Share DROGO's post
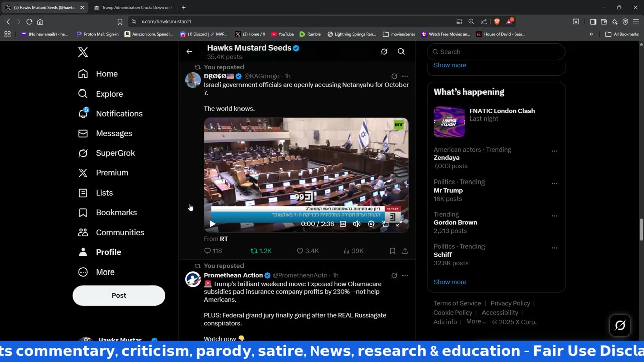This screenshot has width=644, height=362. point(405,251)
